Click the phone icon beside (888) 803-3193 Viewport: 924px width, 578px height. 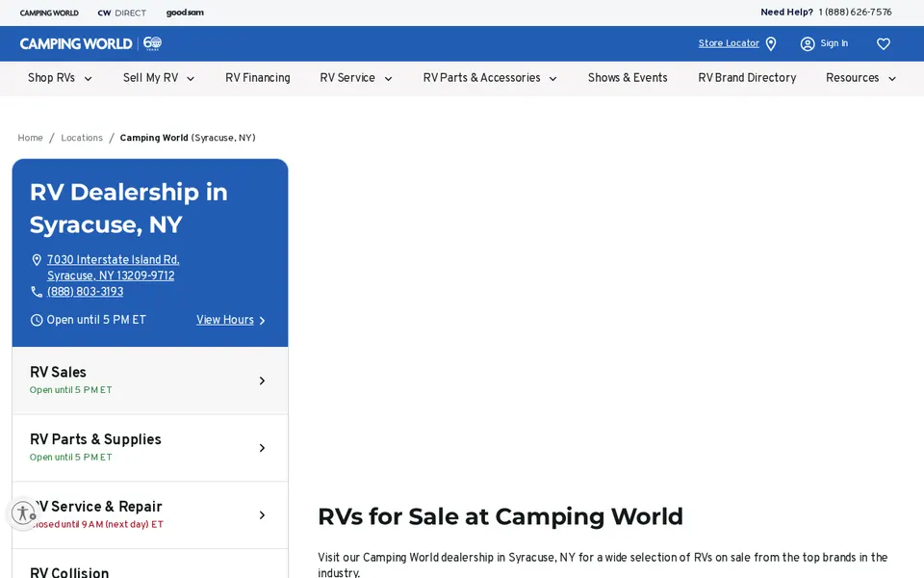37,292
